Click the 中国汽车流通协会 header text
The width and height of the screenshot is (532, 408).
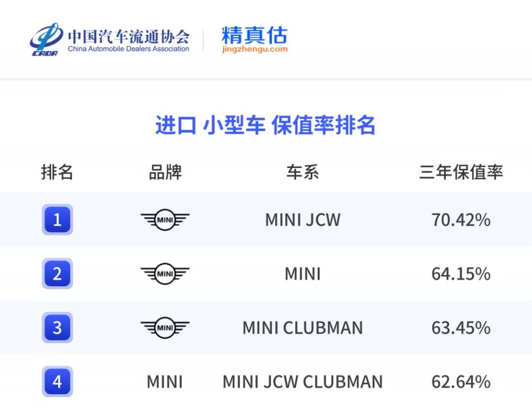[129, 36]
